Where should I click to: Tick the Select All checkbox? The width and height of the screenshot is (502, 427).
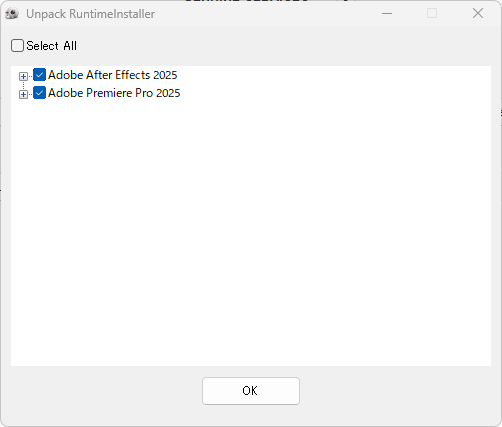[x=17, y=46]
